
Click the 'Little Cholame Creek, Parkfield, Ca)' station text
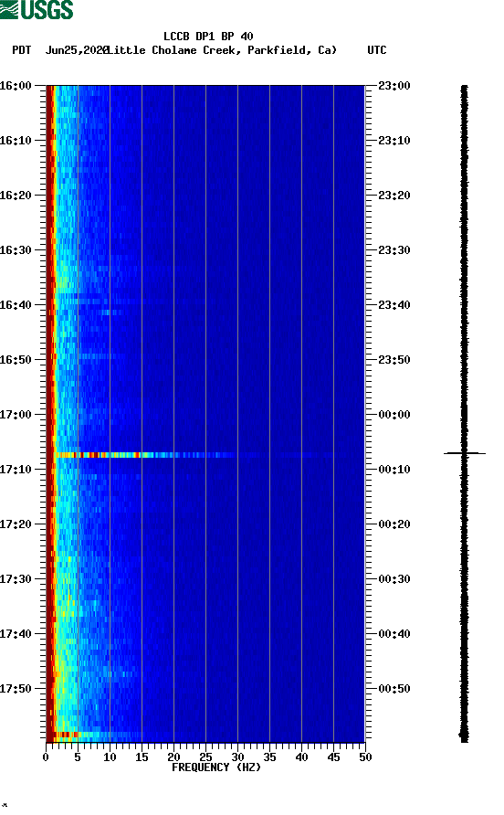tap(223, 50)
